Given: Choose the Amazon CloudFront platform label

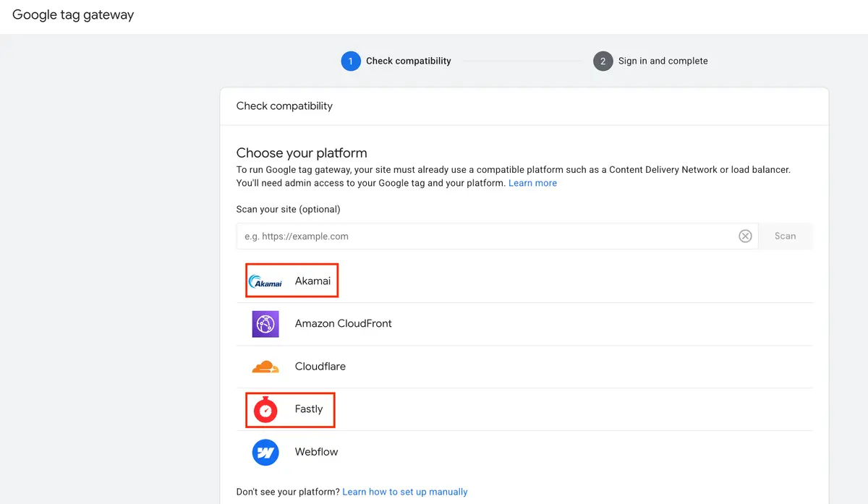Looking at the screenshot, I should click(344, 324).
